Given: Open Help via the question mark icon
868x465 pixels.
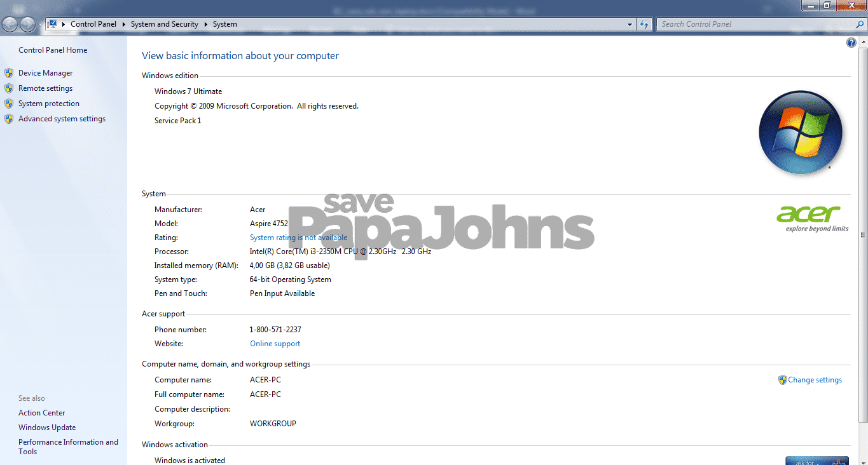Looking at the screenshot, I should point(851,42).
